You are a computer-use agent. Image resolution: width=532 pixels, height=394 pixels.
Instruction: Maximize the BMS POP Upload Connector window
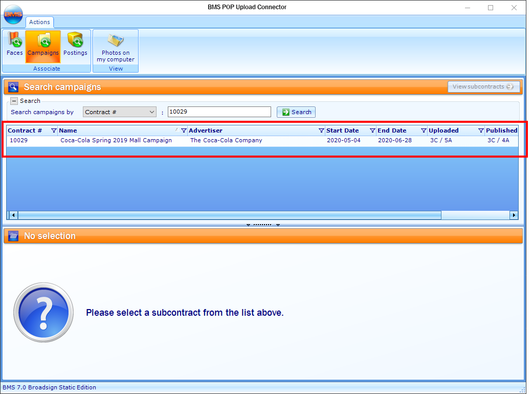491,8
